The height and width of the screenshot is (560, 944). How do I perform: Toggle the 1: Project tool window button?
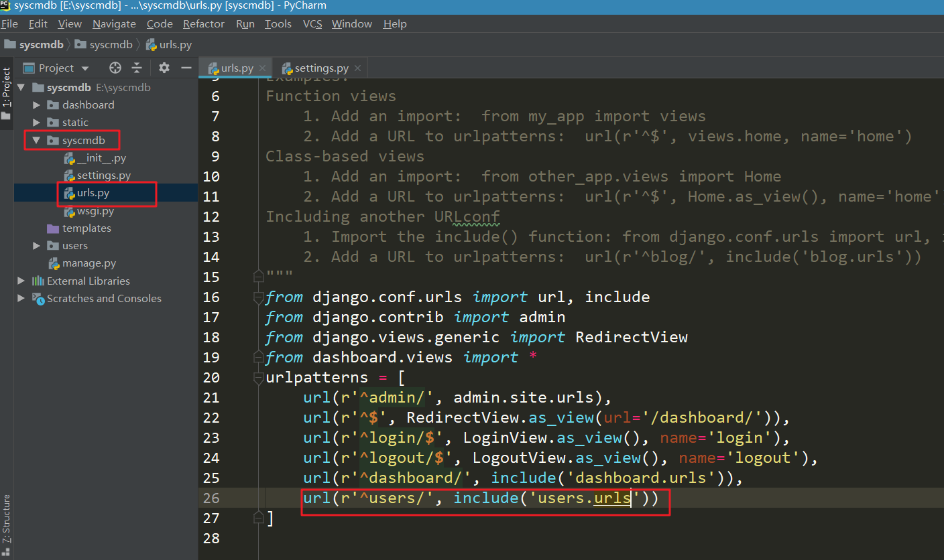(6, 93)
